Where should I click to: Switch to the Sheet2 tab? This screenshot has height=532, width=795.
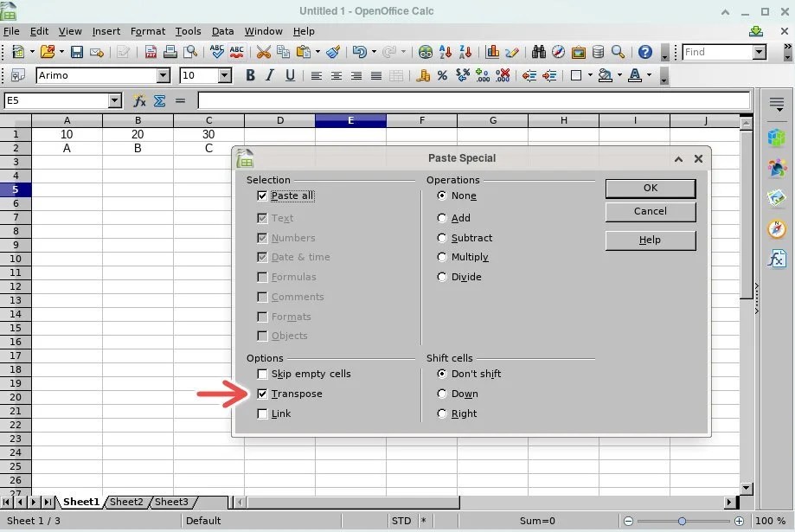click(x=126, y=502)
